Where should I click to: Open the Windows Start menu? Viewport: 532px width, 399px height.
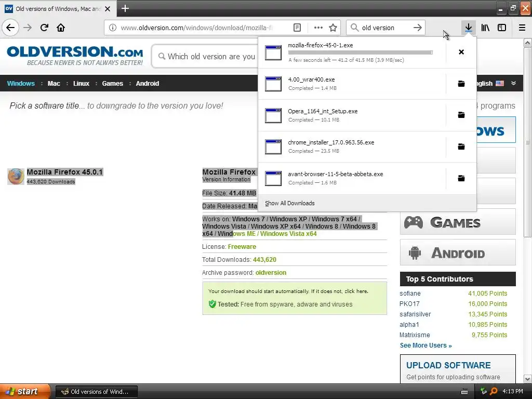(x=25, y=392)
